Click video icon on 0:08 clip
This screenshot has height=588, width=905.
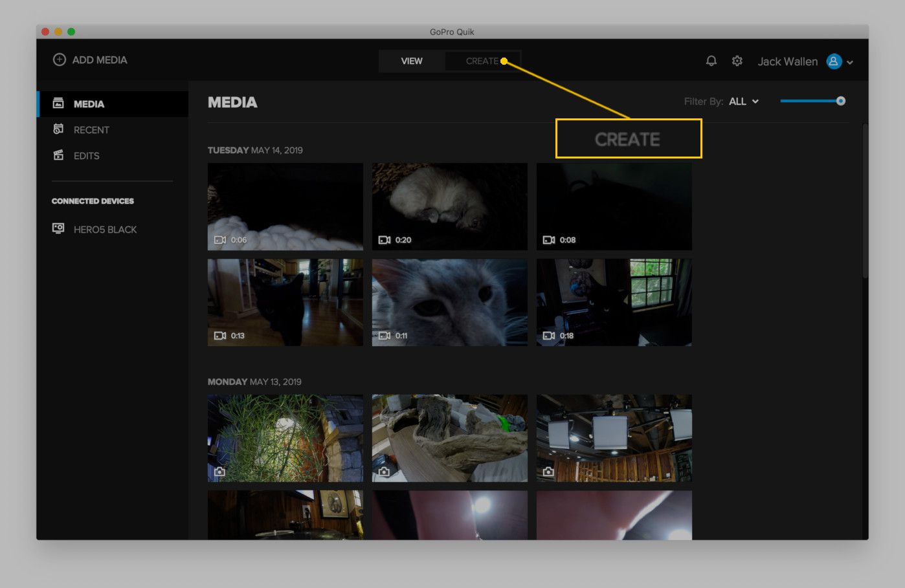point(549,240)
